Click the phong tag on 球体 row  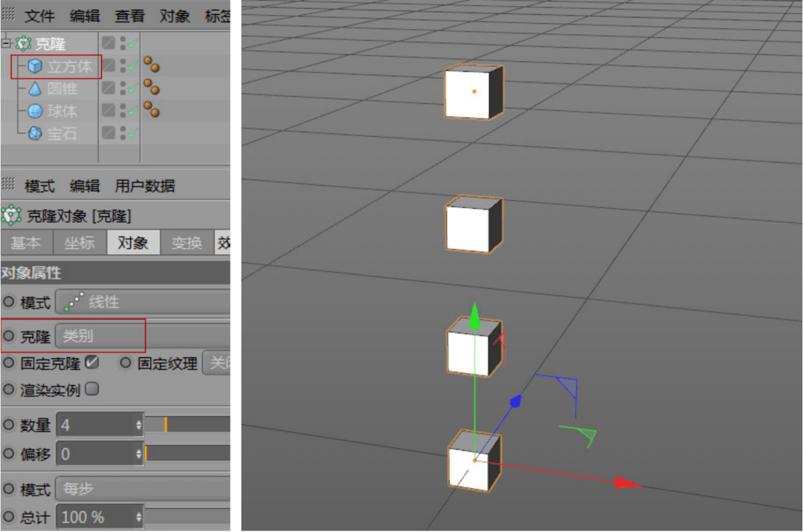point(152,109)
